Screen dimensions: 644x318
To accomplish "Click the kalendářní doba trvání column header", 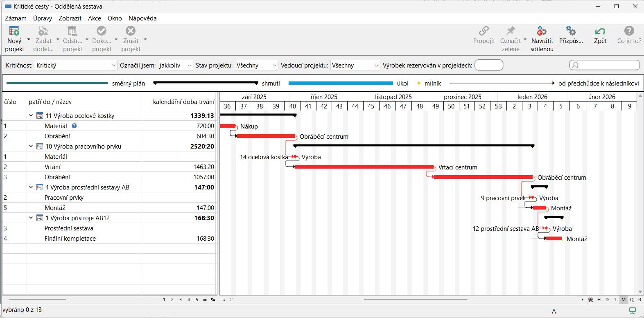I will coord(183,102).
